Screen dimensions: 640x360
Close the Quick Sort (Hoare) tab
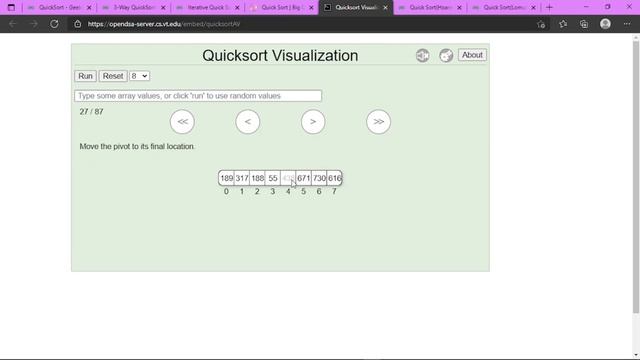[459, 7]
